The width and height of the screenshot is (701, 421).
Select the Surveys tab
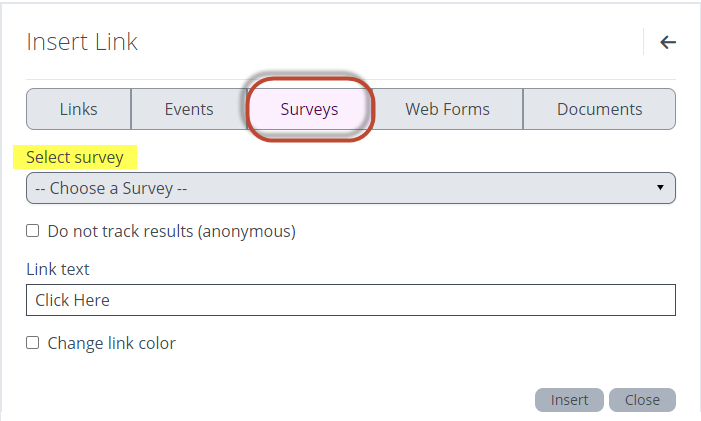coord(309,109)
